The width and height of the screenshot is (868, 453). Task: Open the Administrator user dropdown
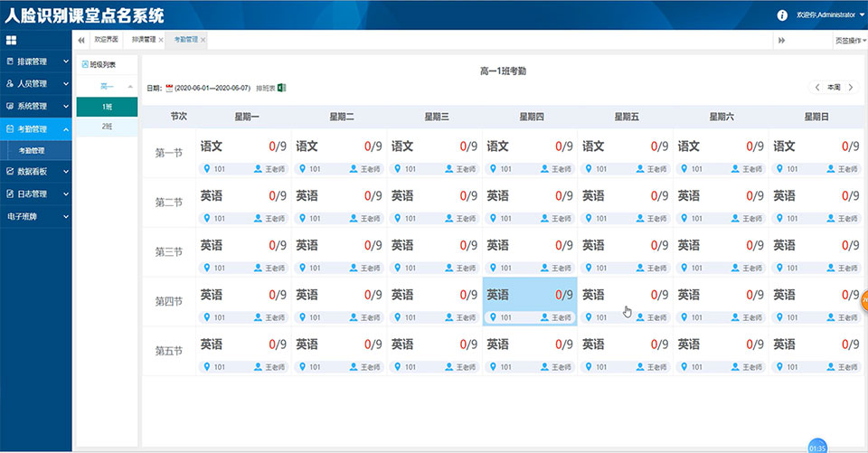[x=830, y=15]
